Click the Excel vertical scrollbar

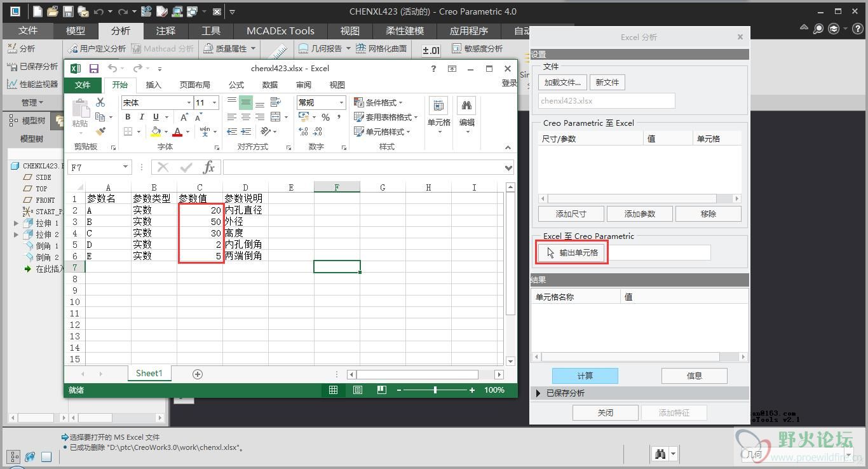(510, 273)
